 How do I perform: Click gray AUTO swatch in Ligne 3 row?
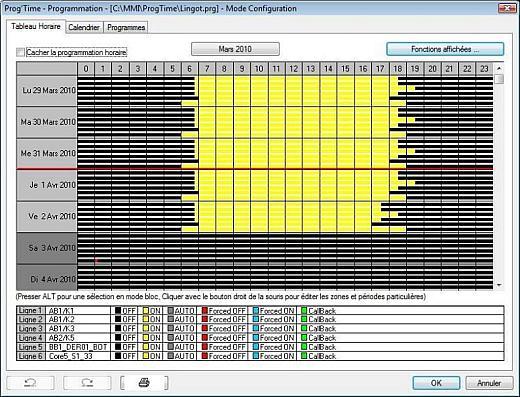pos(171,329)
